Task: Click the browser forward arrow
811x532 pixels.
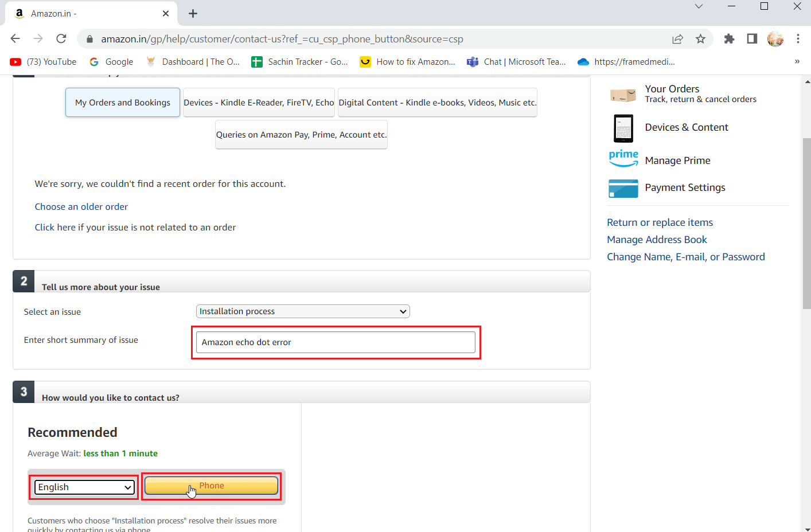Action: [x=38, y=38]
